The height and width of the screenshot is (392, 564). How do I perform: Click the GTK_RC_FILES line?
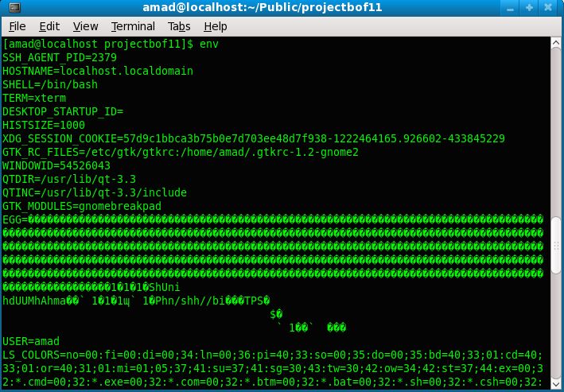click(x=181, y=152)
